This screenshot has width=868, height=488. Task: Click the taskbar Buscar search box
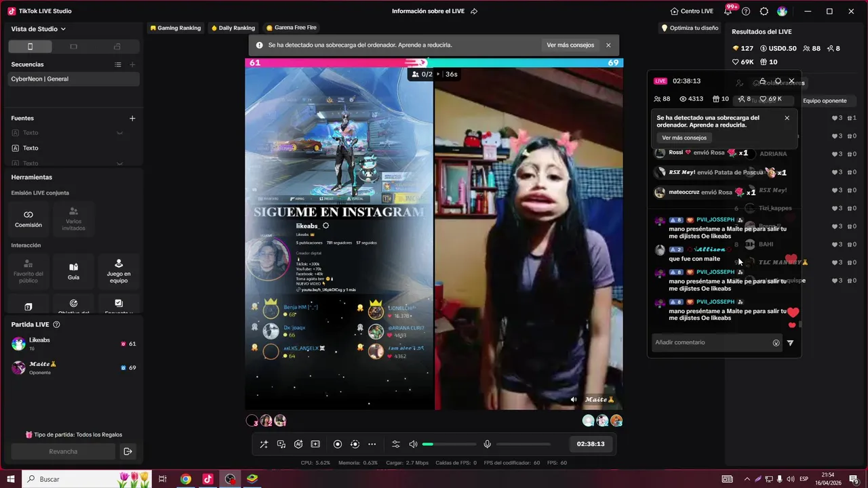click(87, 479)
